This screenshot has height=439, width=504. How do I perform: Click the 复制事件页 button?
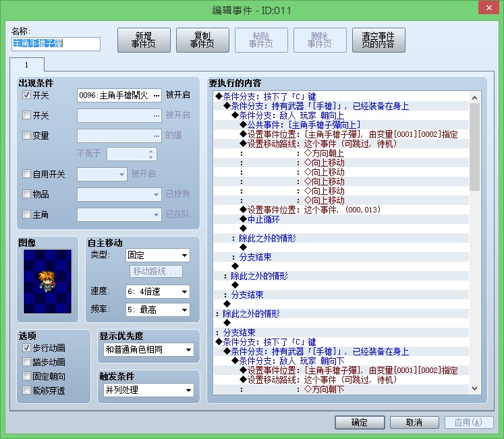[x=202, y=40]
